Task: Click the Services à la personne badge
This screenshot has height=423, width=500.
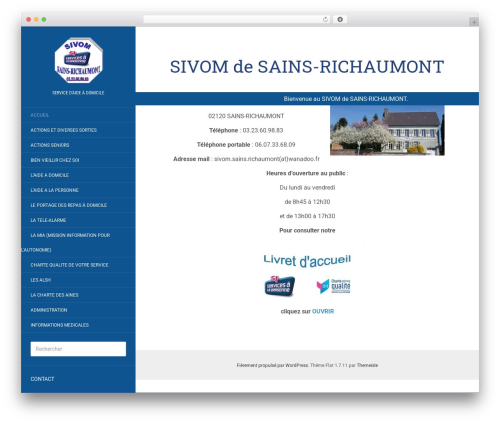Action: point(280,286)
